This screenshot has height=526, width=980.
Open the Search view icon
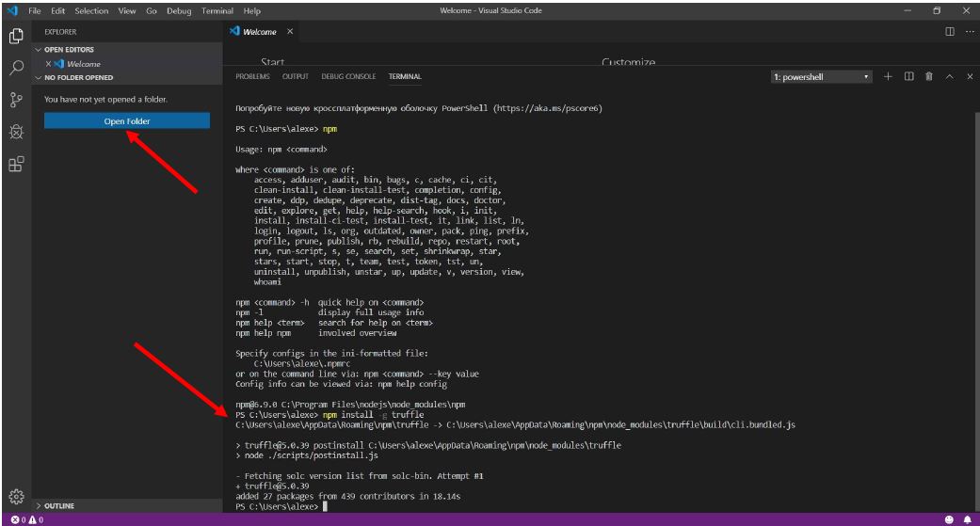(x=16, y=68)
